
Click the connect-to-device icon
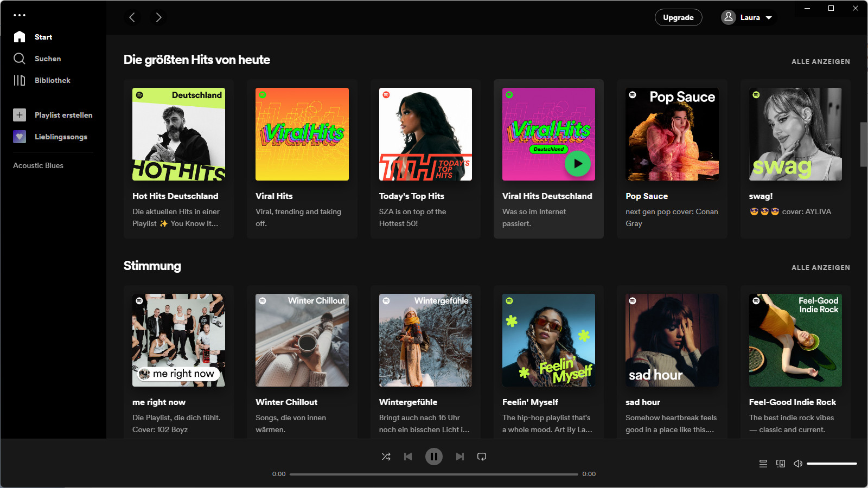pos(780,464)
